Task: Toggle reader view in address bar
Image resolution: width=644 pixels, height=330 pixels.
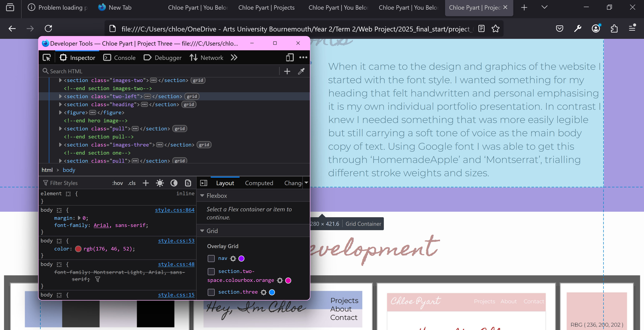Action: [x=481, y=28]
